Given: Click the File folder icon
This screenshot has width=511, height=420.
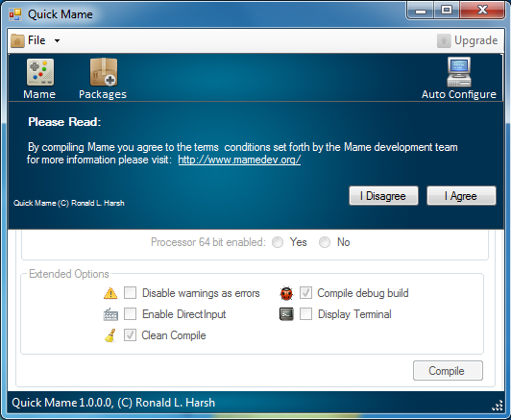Looking at the screenshot, I should [x=17, y=40].
